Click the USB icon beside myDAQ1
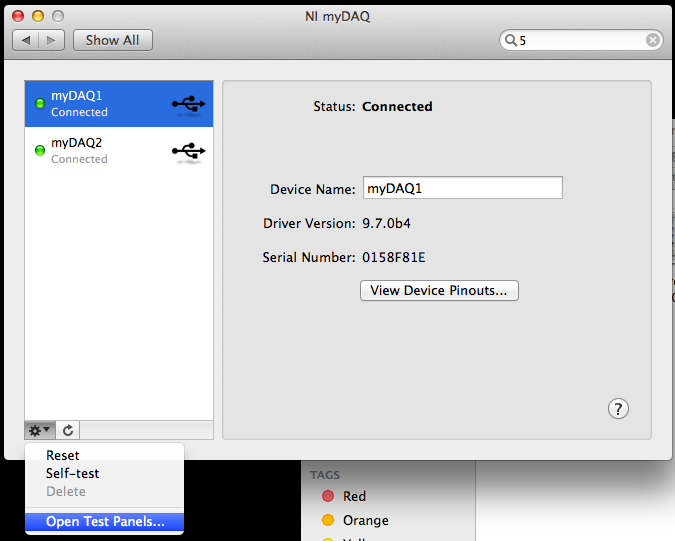 188,103
